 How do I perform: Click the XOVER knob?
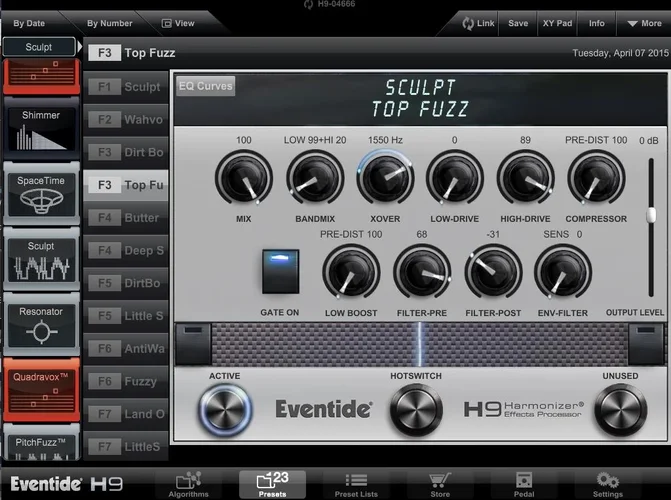tap(385, 178)
